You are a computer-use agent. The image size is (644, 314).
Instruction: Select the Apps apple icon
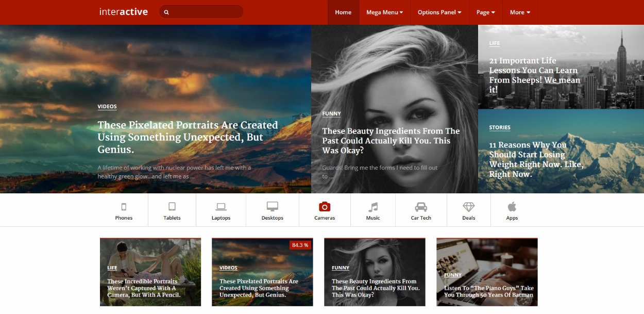[512, 207]
